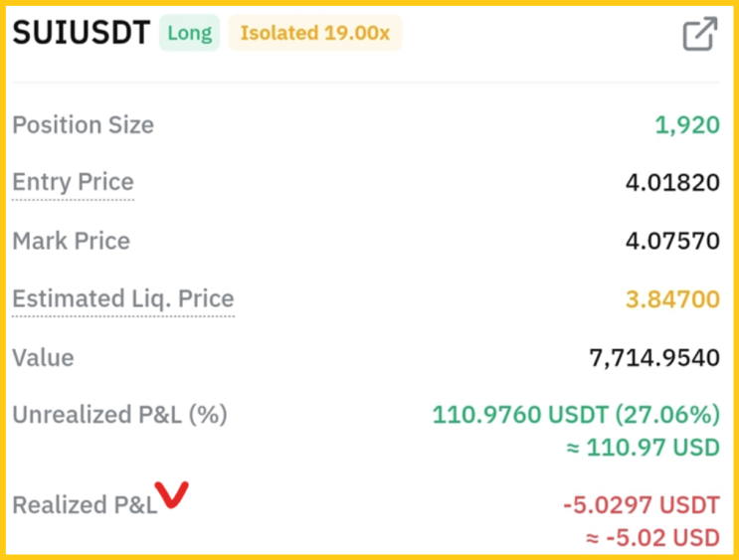Click the Position Size label
This screenshot has height=560, width=739.
[x=83, y=125]
